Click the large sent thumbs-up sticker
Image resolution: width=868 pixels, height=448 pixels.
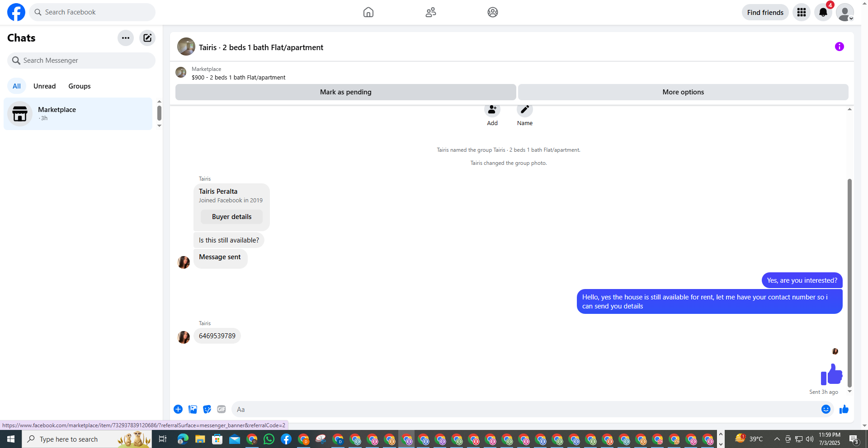[831, 374]
